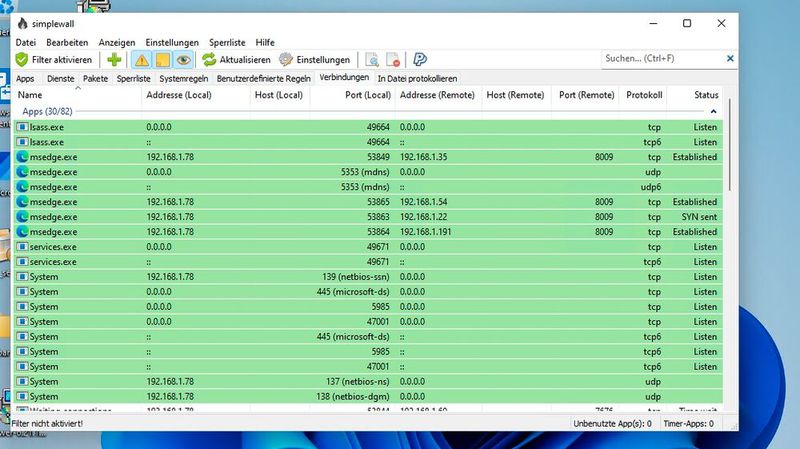Switch to In Datei protokollieren tab
This screenshot has width=800, height=449.
pyautogui.click(x=417, y=79)
